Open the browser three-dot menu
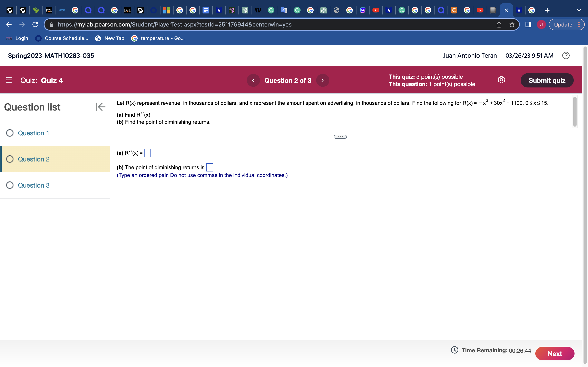This screenshot has width=588, height=367. pos(579,24)
